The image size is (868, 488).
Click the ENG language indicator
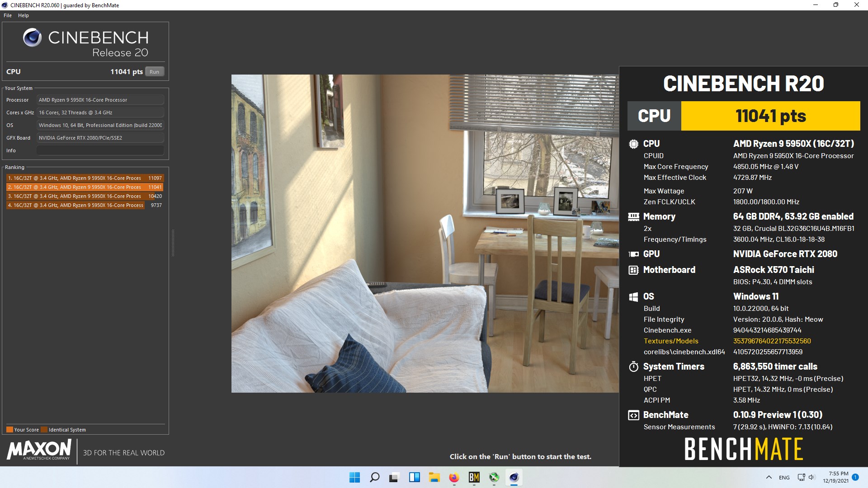coord(784,478)
